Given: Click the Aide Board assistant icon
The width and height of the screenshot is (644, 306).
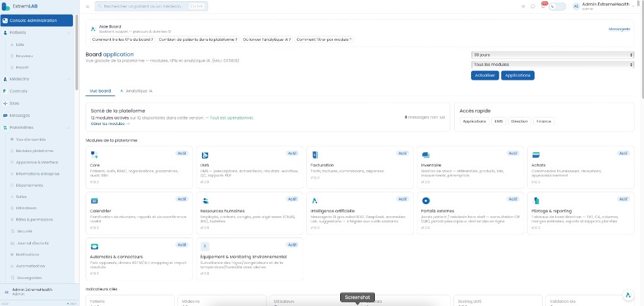Looking at the screenshot, I should tap(93, 29).
